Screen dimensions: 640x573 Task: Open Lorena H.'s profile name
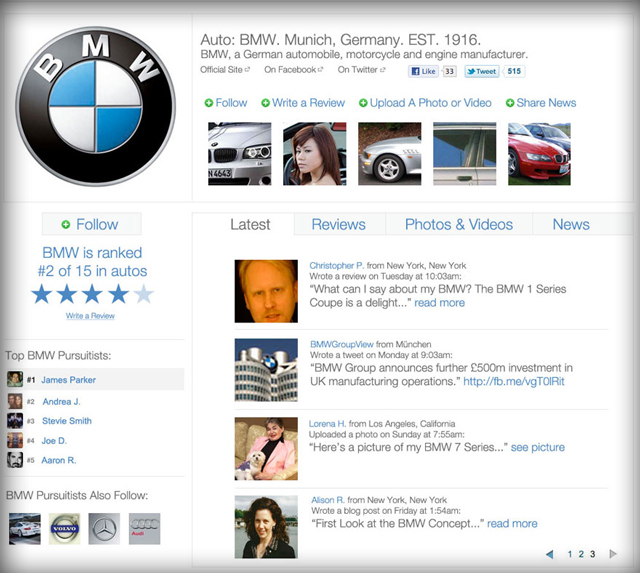(x=327, y=424)
